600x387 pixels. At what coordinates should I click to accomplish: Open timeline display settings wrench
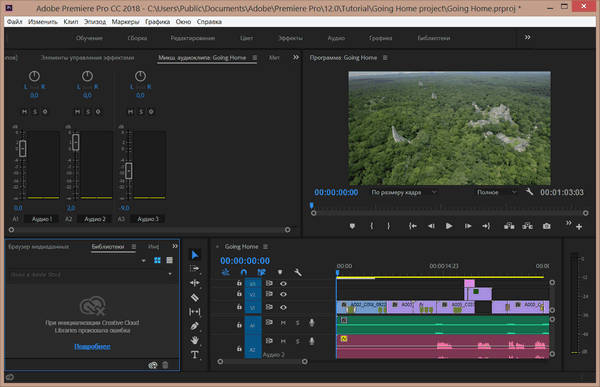click(298, 272)
